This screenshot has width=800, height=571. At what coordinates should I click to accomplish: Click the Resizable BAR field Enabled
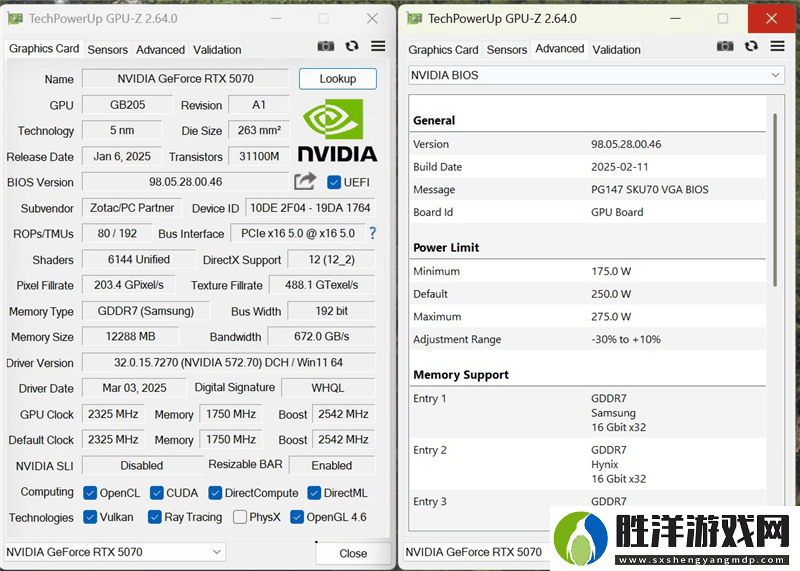(332, 465)
